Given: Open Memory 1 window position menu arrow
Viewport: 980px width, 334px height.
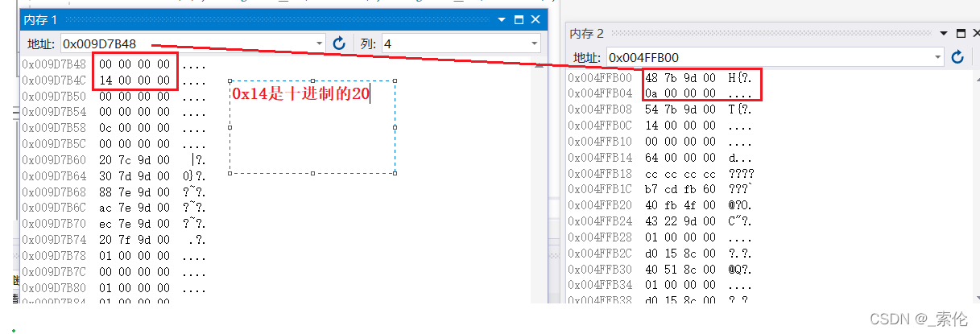Looking at the screenshot, I should pyautogui.click(x=501, y=19).
